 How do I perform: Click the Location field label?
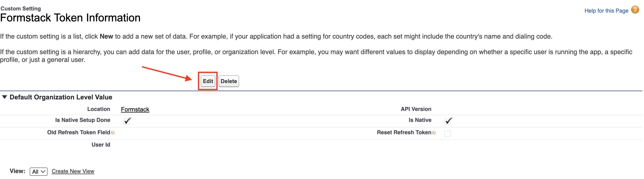click(x=99, y=109)
